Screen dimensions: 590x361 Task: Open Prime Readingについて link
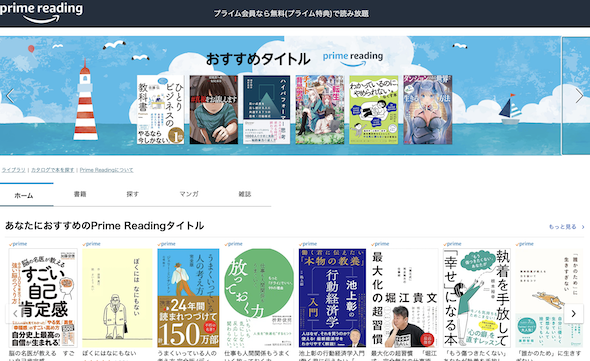106,170
